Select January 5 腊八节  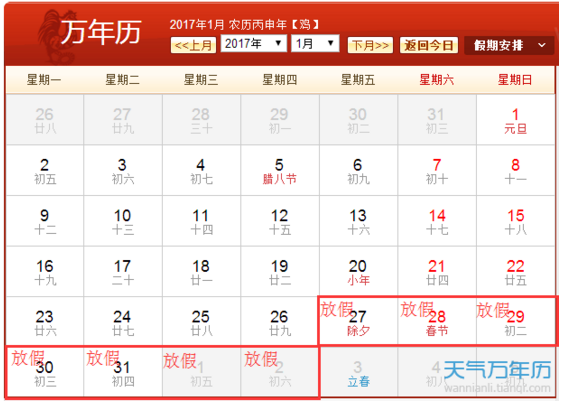click(280, 171)
